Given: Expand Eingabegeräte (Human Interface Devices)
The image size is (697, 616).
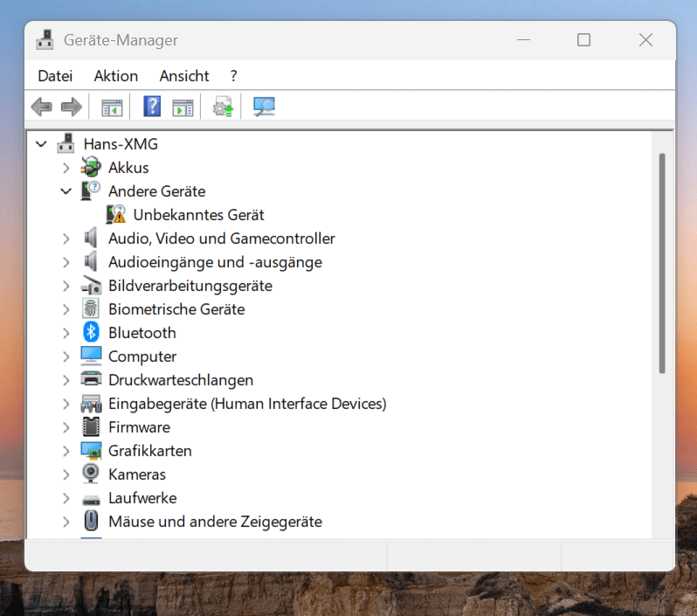Looking at the screenshot, I should pos(66,404).
